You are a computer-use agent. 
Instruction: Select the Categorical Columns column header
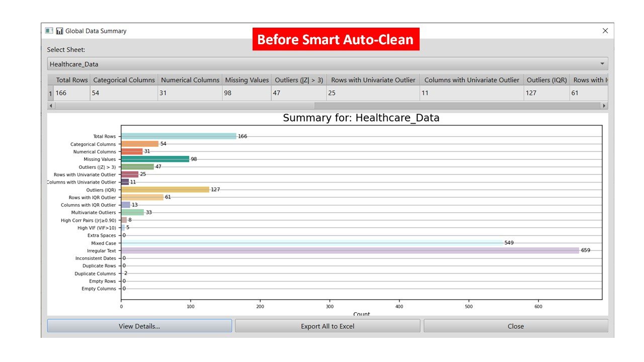coord(124,80)
